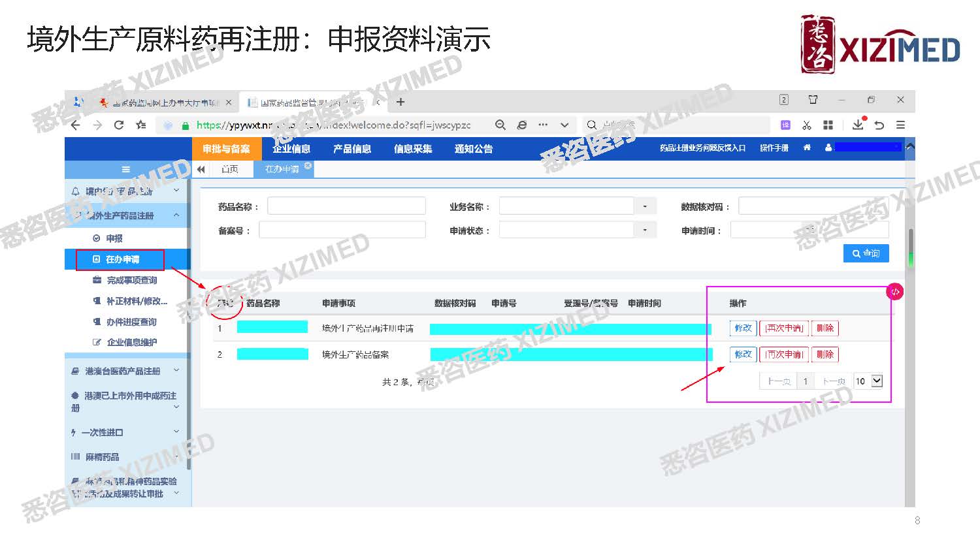Refresh the current browser page

tap(119, 125)
